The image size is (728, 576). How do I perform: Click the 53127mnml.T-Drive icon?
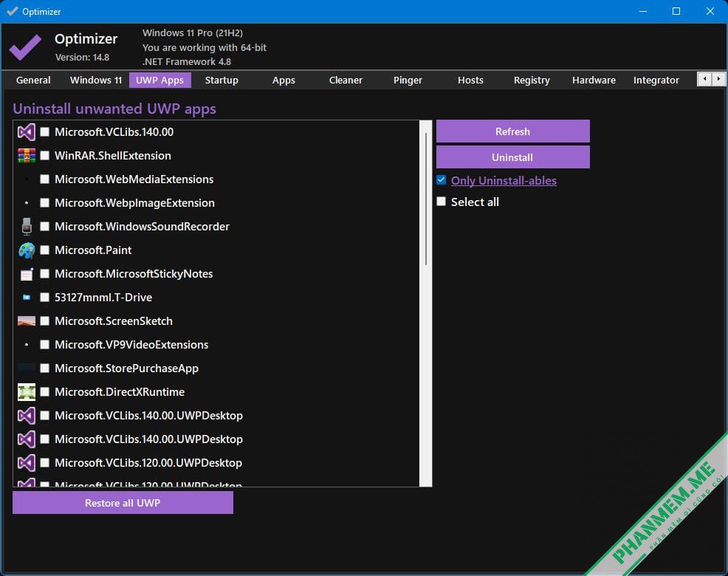pyautogui.click(x=27, y=298)
